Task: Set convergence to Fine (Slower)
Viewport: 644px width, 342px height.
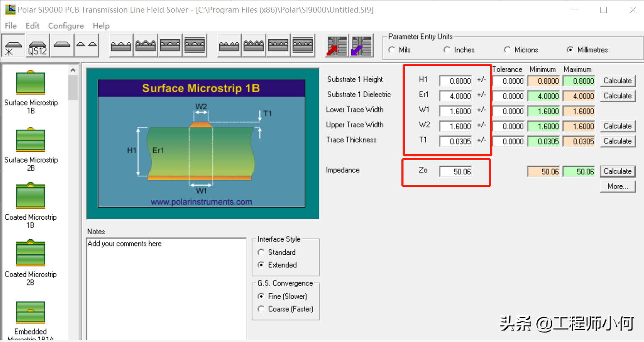Action: click(x=283, y=296)
